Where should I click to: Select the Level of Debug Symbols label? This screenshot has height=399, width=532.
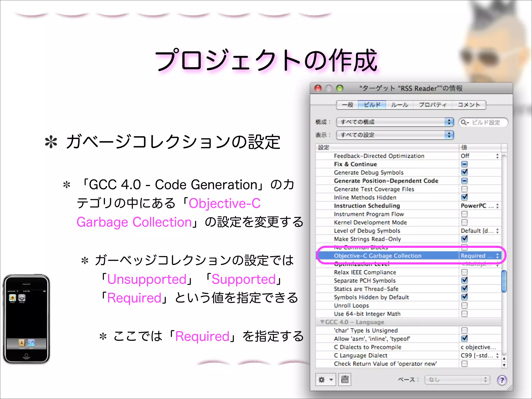click(367, 231)
